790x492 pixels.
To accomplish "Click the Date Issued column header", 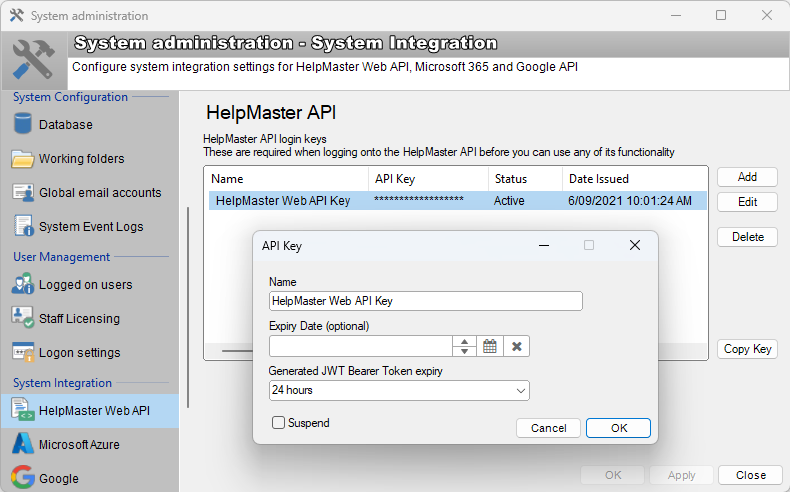I will 634,179.
